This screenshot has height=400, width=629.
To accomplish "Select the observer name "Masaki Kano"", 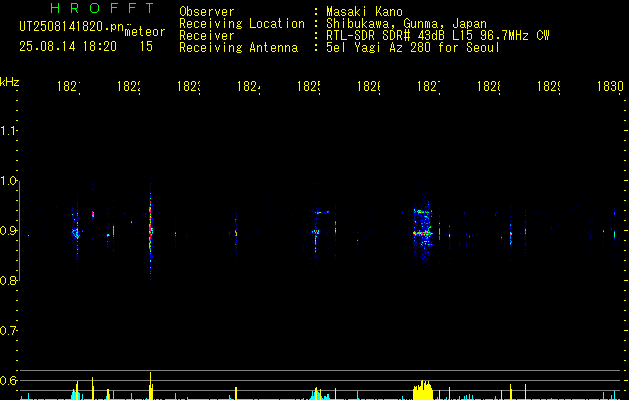I will click(364, 12).
